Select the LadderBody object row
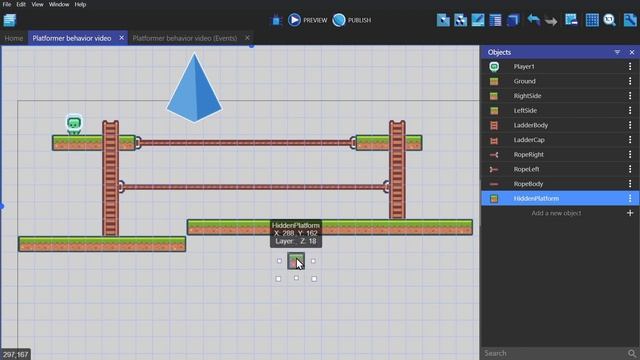This screenshot has height=360, width=640. 560,125
